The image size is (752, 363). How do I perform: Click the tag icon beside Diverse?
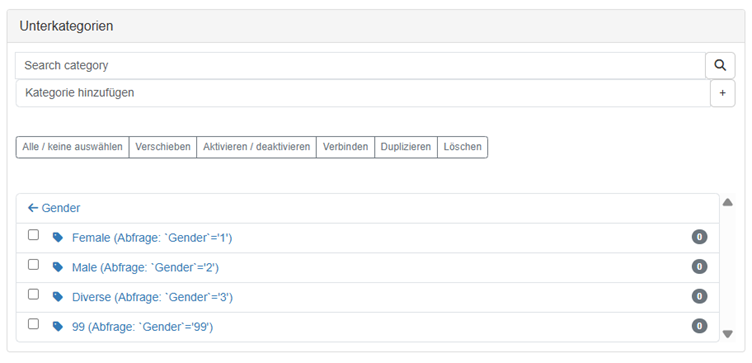point(58,297)
